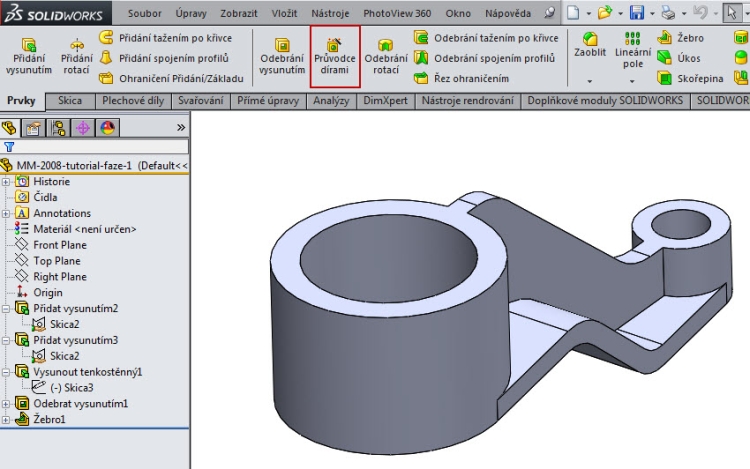The height and width of the screenshot is (469, 750).
Task: Click Řez ohraničením tool
Action: pyautogui.click(x=461, y=78)
